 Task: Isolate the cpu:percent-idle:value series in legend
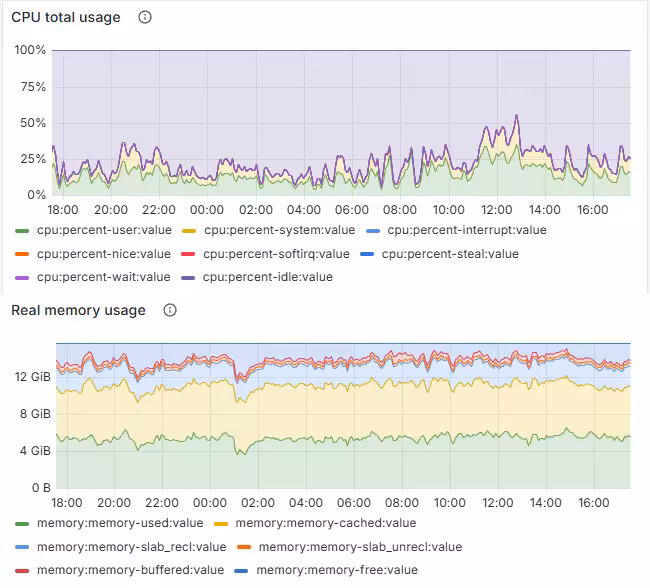coord(267,277)
